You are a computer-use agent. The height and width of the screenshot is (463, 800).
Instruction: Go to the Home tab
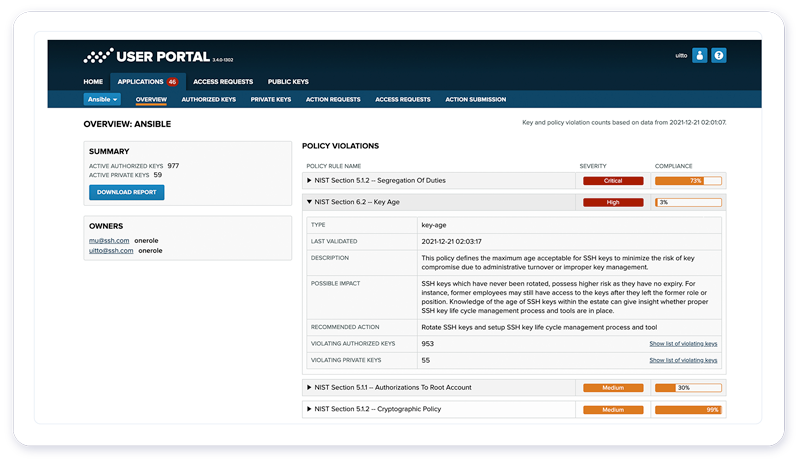tap(93, 82)
